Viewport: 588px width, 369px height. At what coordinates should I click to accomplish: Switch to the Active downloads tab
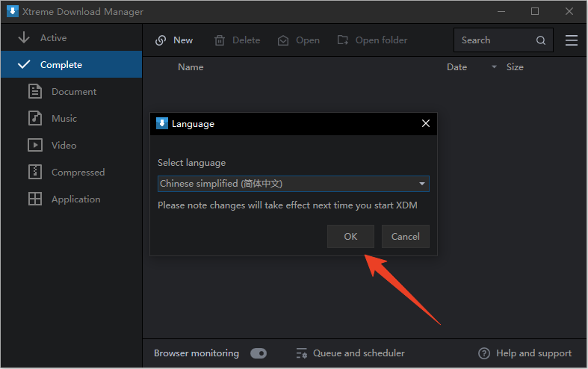point(52,37)
